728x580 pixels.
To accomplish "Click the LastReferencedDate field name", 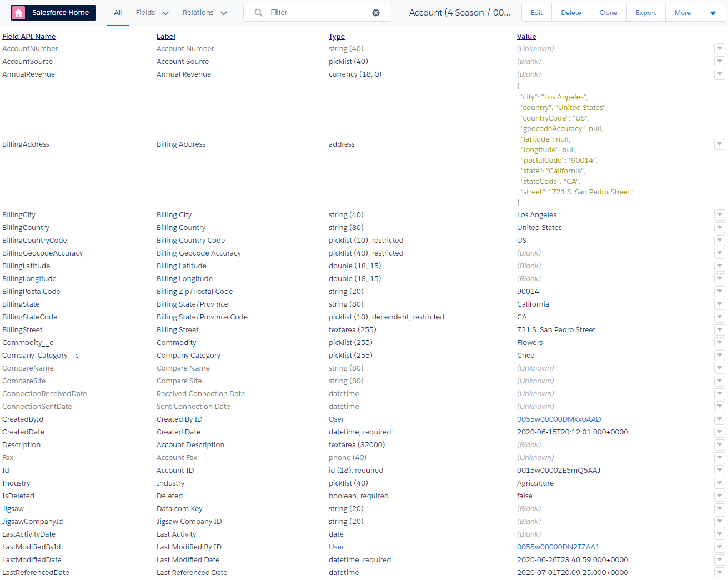I will tap(36, 573).
